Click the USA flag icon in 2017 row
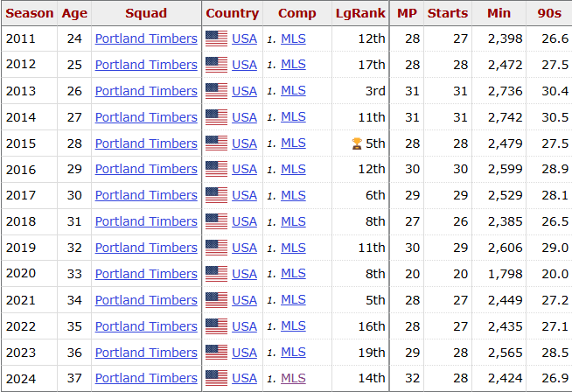The height and width of the screenshot is (392, 572). pyautogui.click(x=216, y=195)
